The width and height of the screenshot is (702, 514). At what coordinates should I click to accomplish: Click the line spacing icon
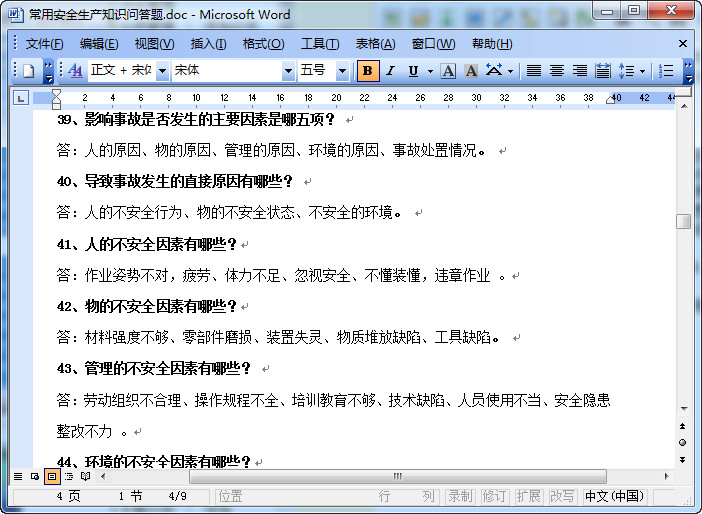[x=626, y=71]
